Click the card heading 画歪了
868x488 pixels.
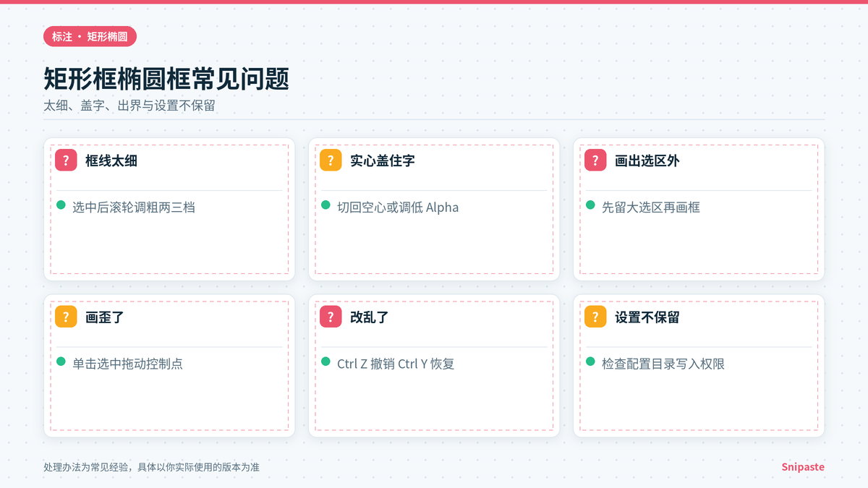105,317
